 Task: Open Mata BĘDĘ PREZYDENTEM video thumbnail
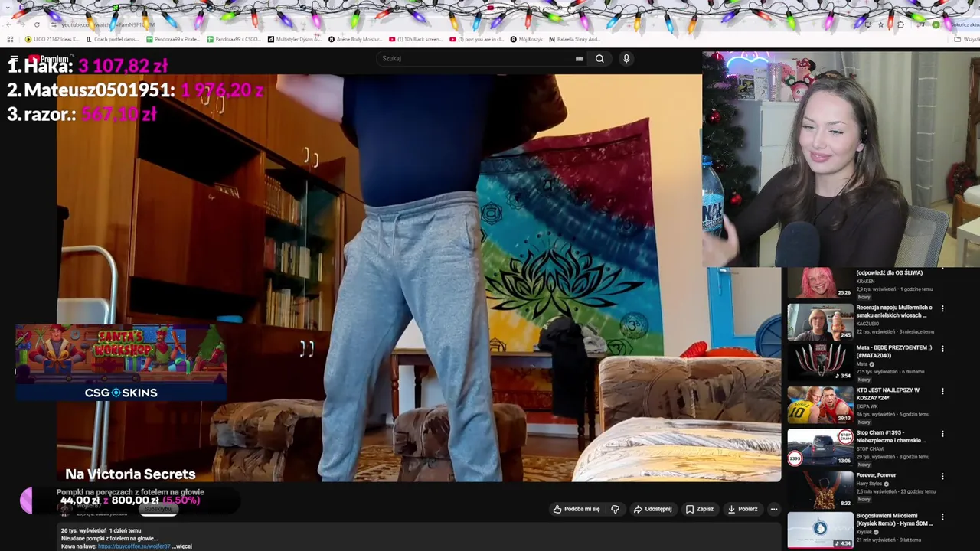tap(820, 361)
